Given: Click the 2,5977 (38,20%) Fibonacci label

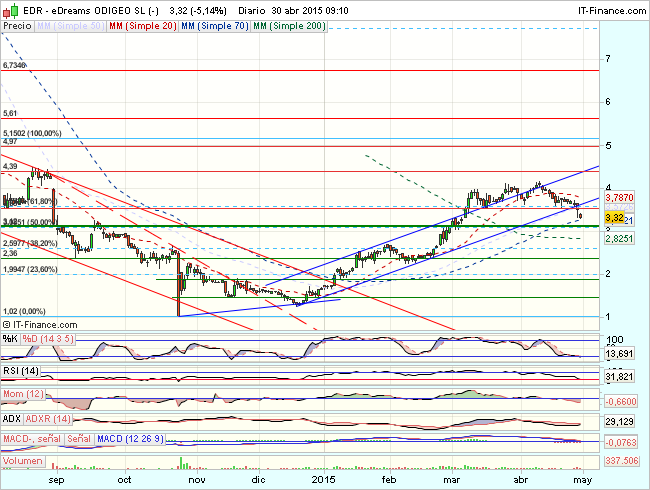Looking at the screenshot, I should (x=30, y=243).
